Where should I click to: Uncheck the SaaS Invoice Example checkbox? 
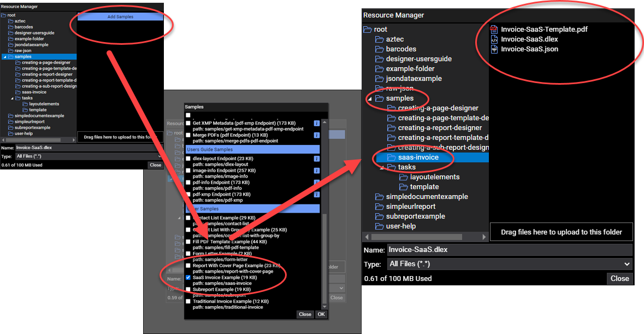(x=188, y=278)
